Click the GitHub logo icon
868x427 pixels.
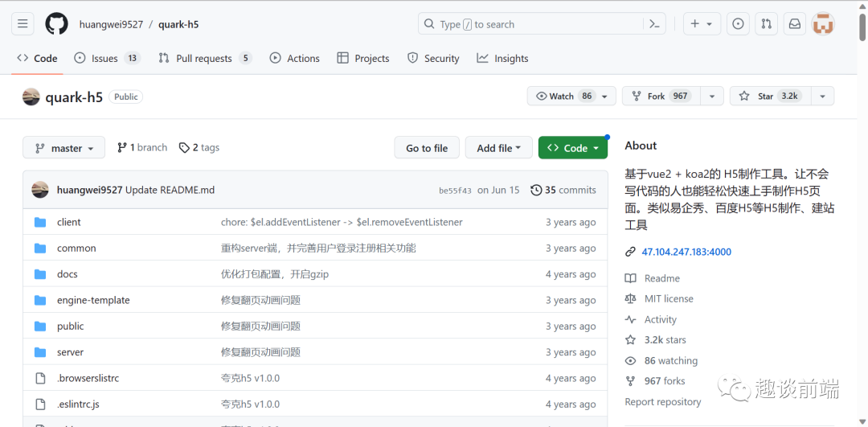(56, 24)
